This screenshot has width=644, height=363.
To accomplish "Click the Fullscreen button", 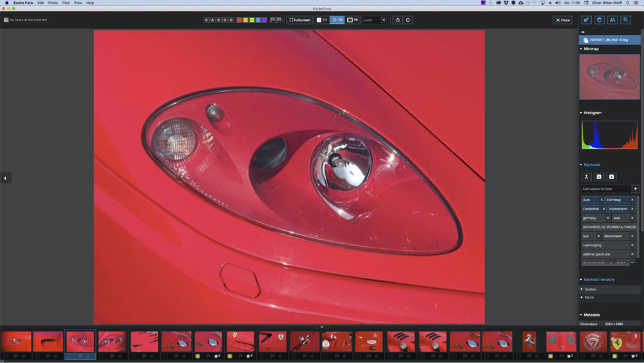I will pos(299,20).
